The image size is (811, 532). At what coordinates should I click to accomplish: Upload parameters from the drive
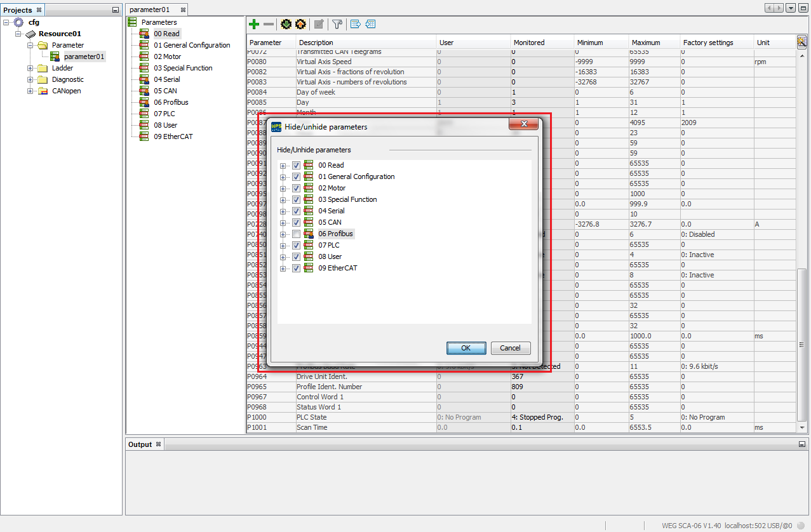(x=300, y=24)
